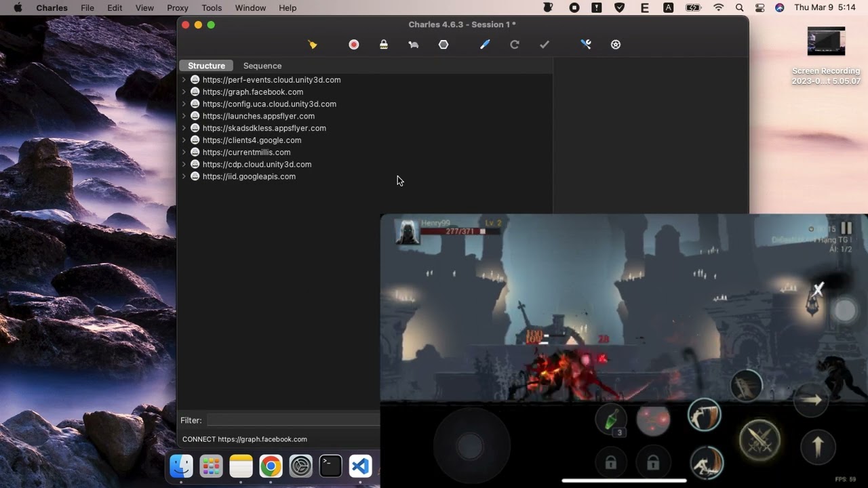The height and width of the screenshot is (488, 868).
Task: Expand skadsdkless.appsflyer.com node
Action: coord(184,128)
